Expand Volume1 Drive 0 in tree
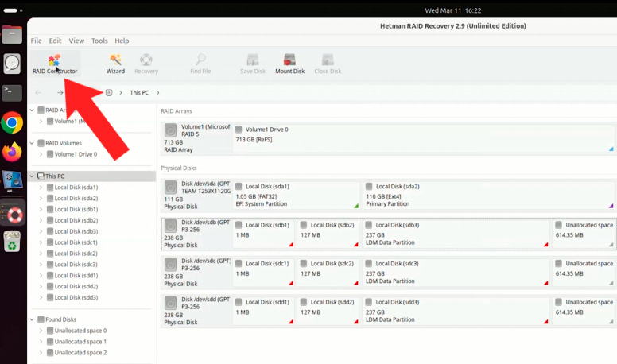The width and height of the screenshot is (617, 364). (41, 154)
